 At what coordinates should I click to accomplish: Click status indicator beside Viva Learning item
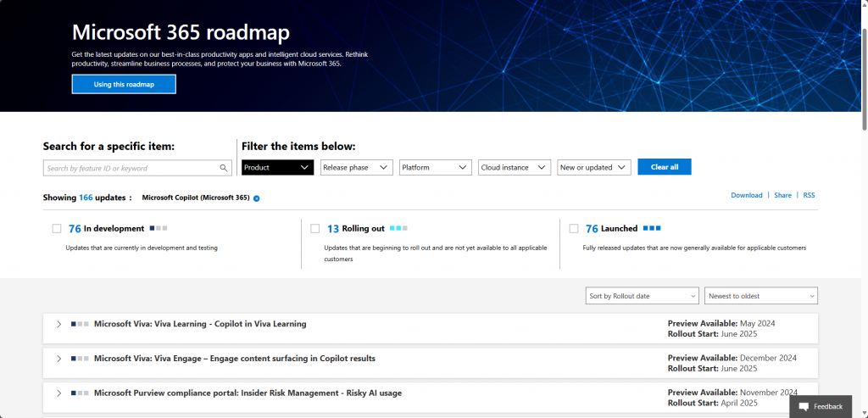[x=80, y=324]
